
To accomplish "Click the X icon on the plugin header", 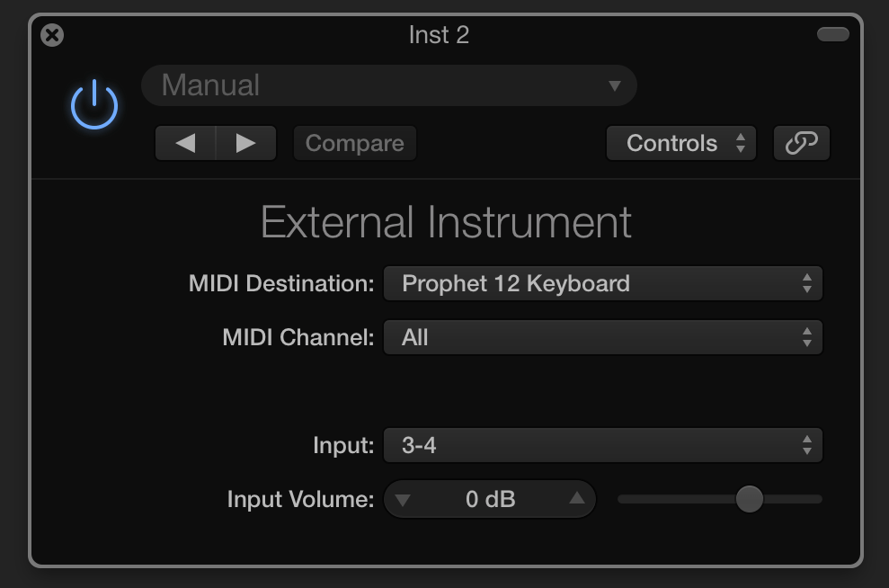I will coord(52,35).
